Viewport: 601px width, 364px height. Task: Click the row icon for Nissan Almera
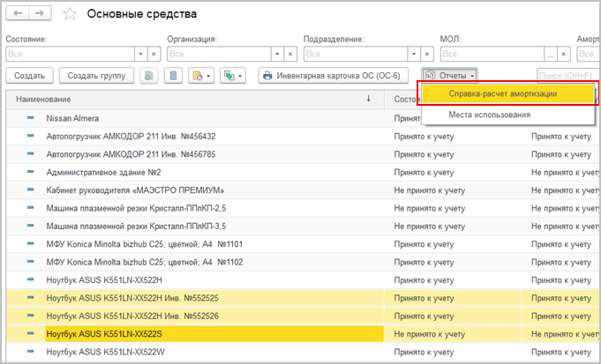tap(30, 118)
